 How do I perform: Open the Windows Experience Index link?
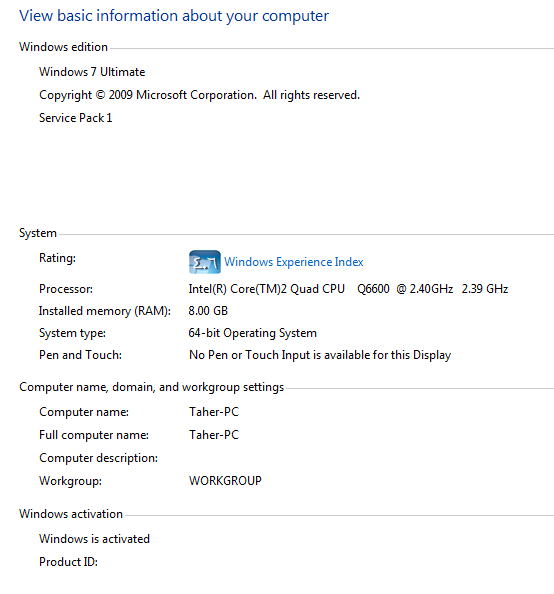pos(294,262)
